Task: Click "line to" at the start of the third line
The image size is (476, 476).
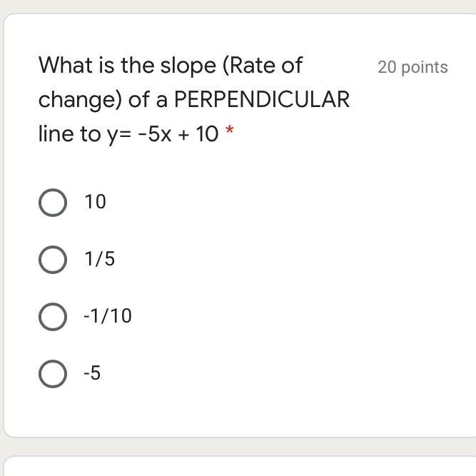Action: [x=69, y=133]
